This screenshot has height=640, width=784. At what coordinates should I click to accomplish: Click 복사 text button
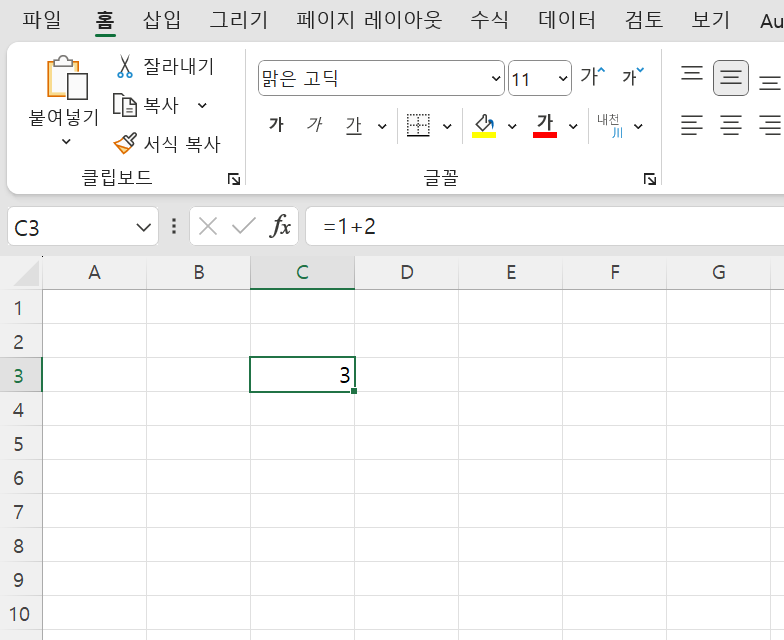point(161,106)
